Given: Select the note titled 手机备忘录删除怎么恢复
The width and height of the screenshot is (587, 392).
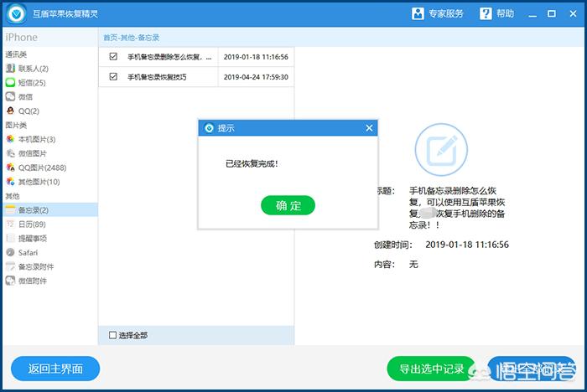Looking at the screenshot, I should coord(169,57).
